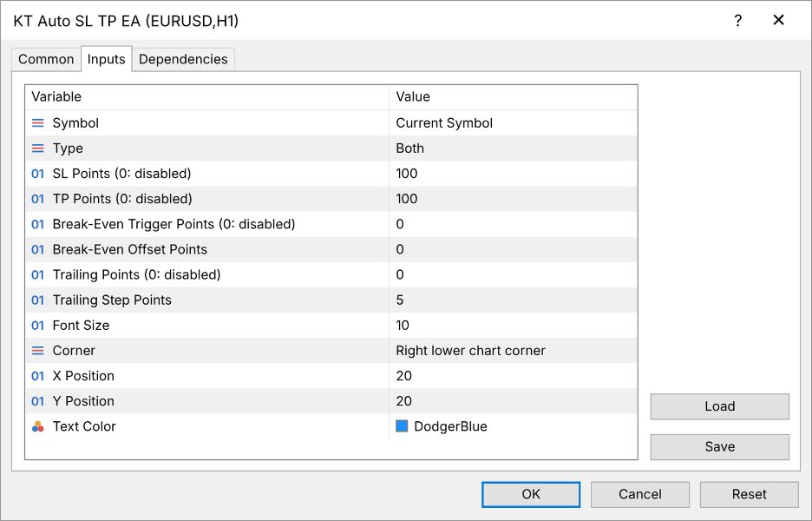Edit the TP Points value 100

coord(514,199)
